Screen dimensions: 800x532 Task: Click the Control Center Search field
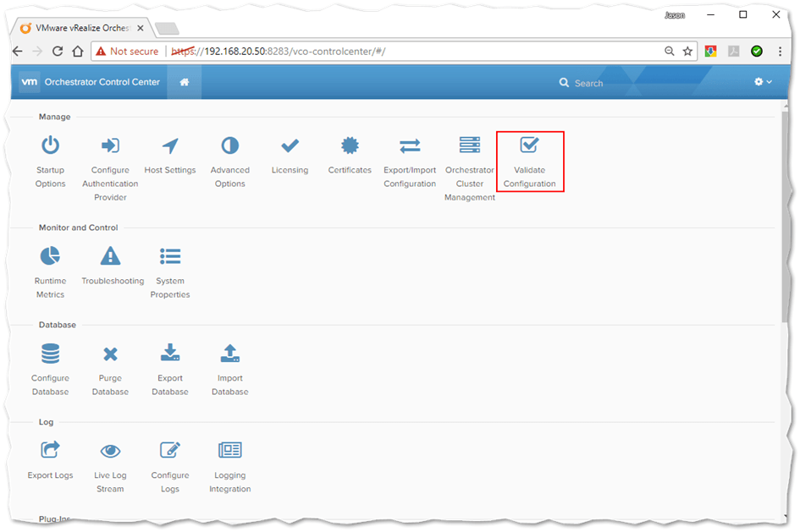pos(588,83)
